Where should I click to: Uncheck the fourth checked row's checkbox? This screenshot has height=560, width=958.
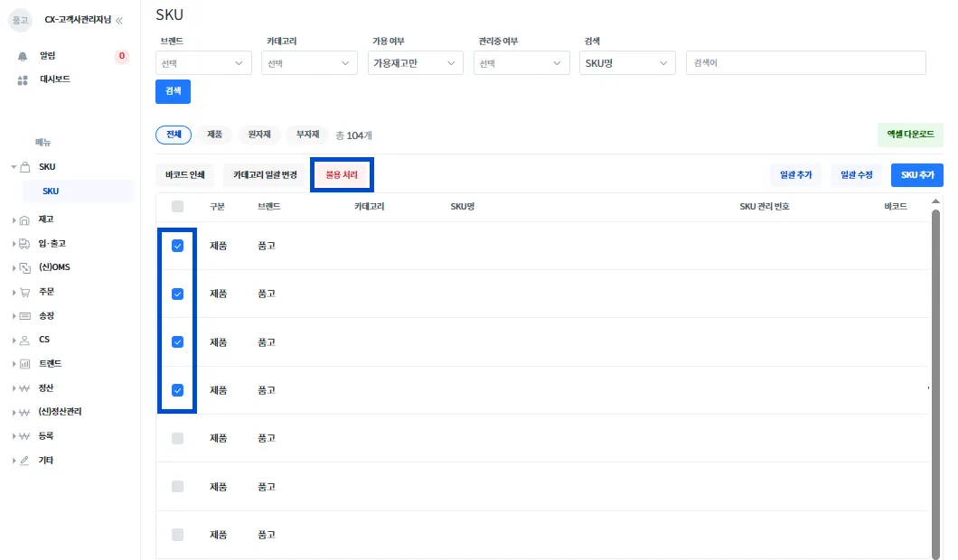tap(177, 389)
